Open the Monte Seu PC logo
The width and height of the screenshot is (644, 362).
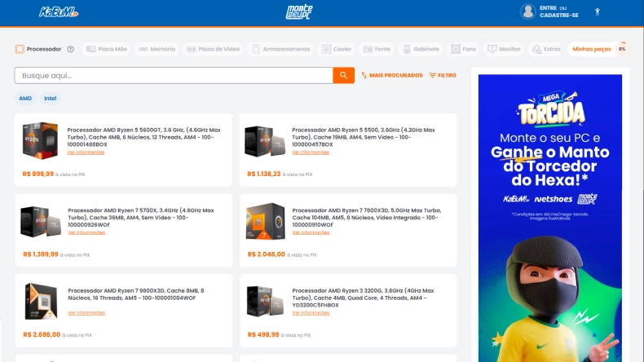click(299, 12)
